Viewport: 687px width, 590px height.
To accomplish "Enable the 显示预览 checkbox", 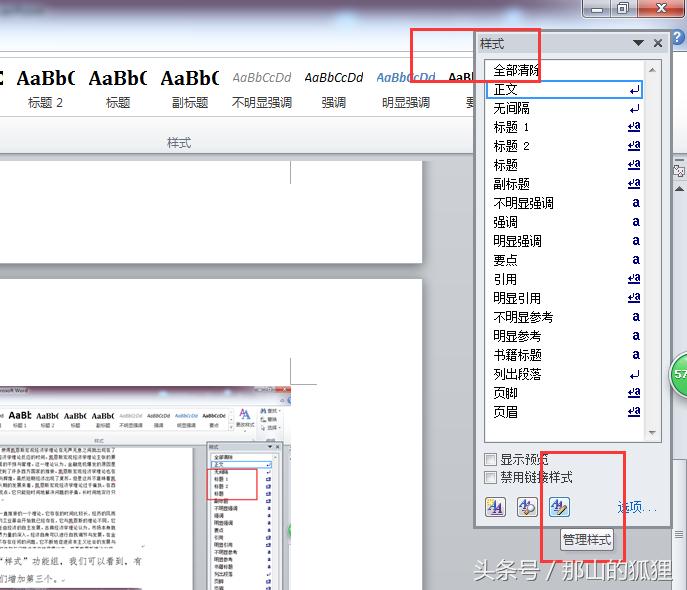I will point(490,459).
